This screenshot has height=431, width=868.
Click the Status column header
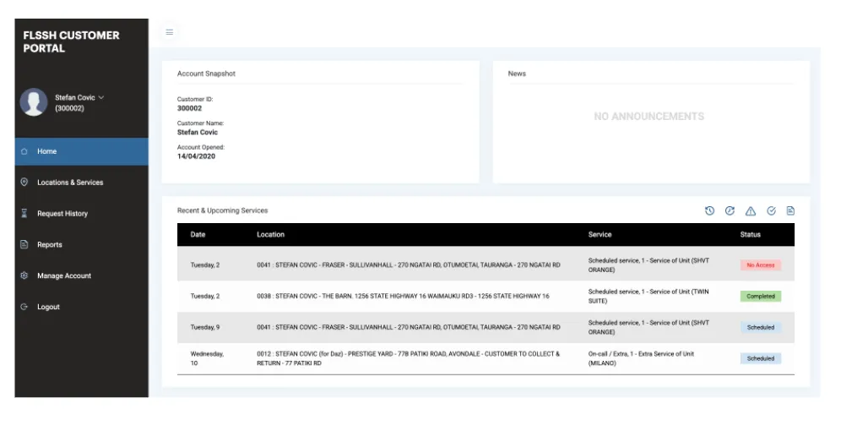pos(750,234)
